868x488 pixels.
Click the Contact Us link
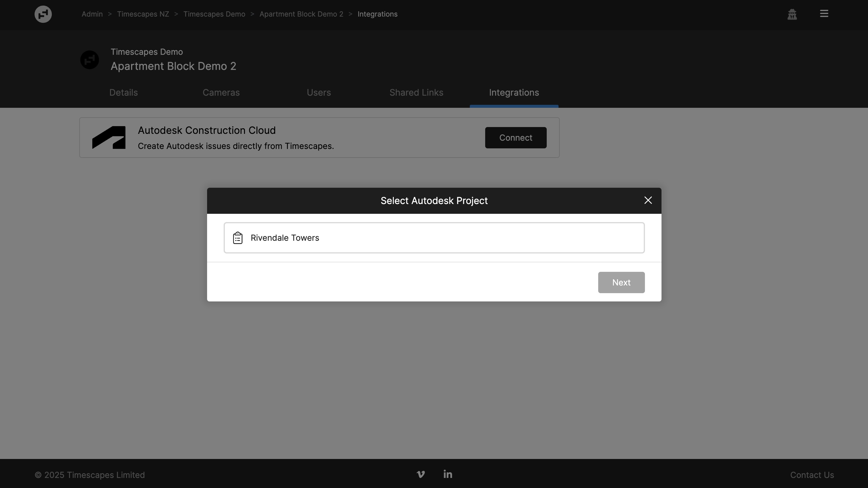pyautogui.click(x=812, y=475)
